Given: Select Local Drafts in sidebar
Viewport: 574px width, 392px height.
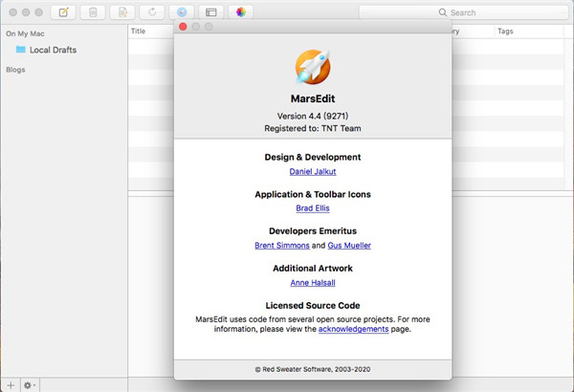Looking at the screenshot, I should point(64,50).
